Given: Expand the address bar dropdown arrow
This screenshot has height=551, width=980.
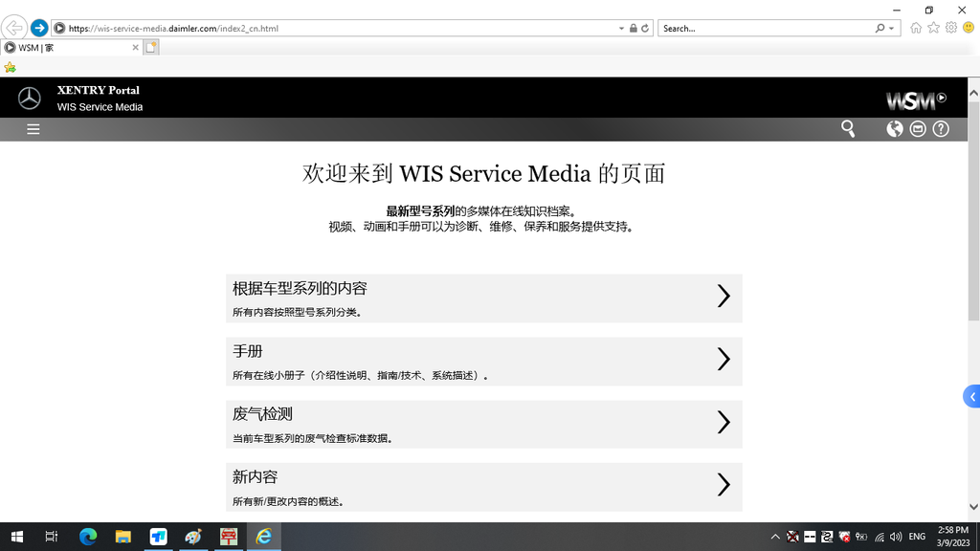Looking at the screenshot, I should [621, 29].
